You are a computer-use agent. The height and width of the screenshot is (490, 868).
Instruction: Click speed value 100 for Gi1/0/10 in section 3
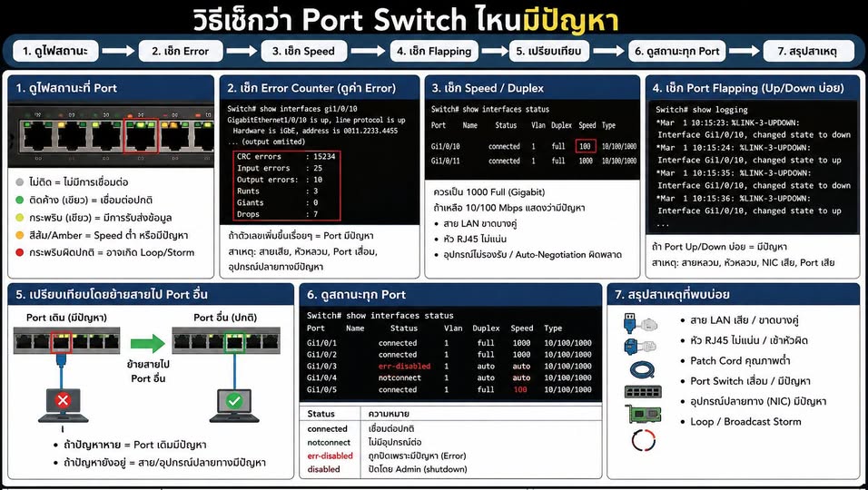tap(585, 147)
